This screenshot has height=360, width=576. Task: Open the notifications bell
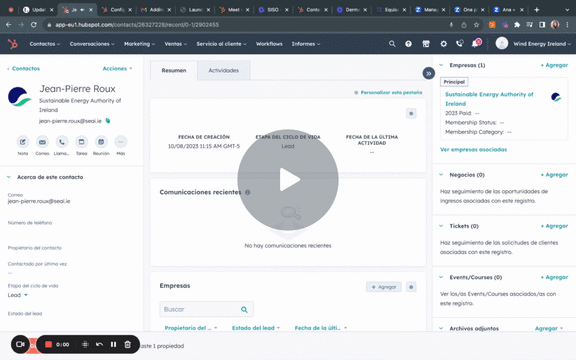(x=476, y=43)
